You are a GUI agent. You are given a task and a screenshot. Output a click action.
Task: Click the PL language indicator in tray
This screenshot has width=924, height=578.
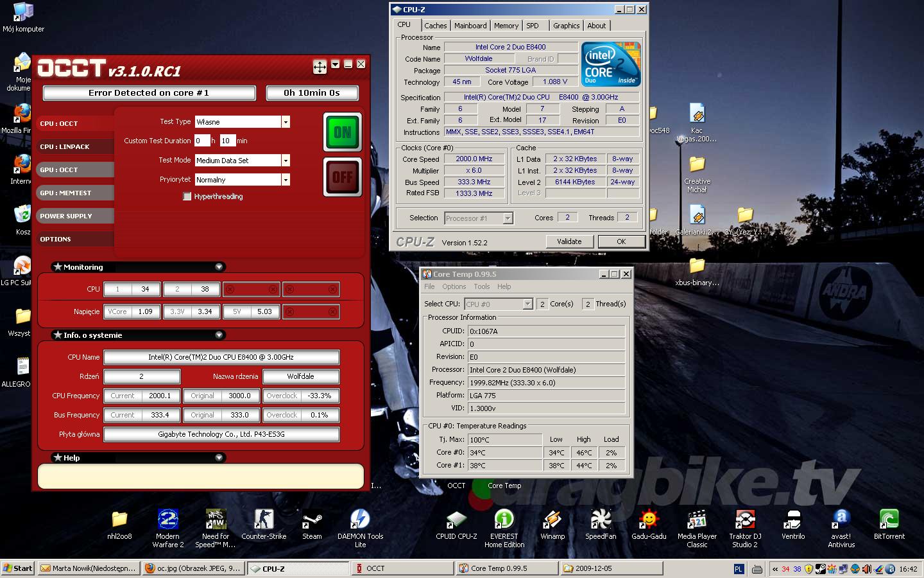click(739, 569)
